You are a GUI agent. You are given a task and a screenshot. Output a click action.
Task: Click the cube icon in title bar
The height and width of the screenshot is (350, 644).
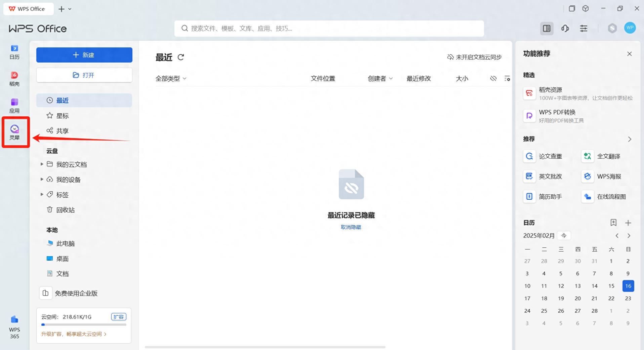[586, 9]
